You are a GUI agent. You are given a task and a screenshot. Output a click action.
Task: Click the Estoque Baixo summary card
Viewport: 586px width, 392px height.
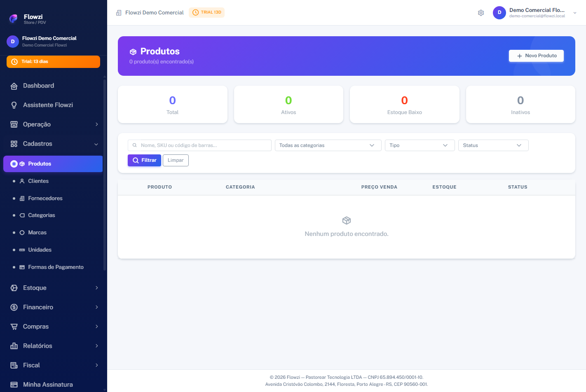(x=404, y=105)
